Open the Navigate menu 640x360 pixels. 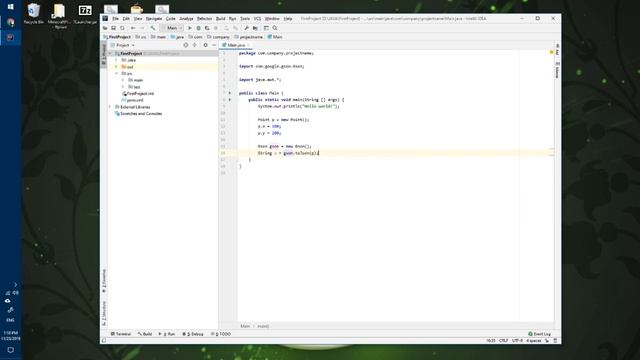[x=154, y=19]
